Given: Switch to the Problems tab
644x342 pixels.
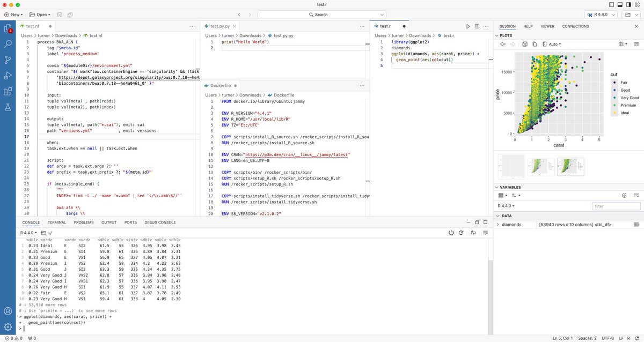Looking at the screenshot, I should tap(84, 222).
